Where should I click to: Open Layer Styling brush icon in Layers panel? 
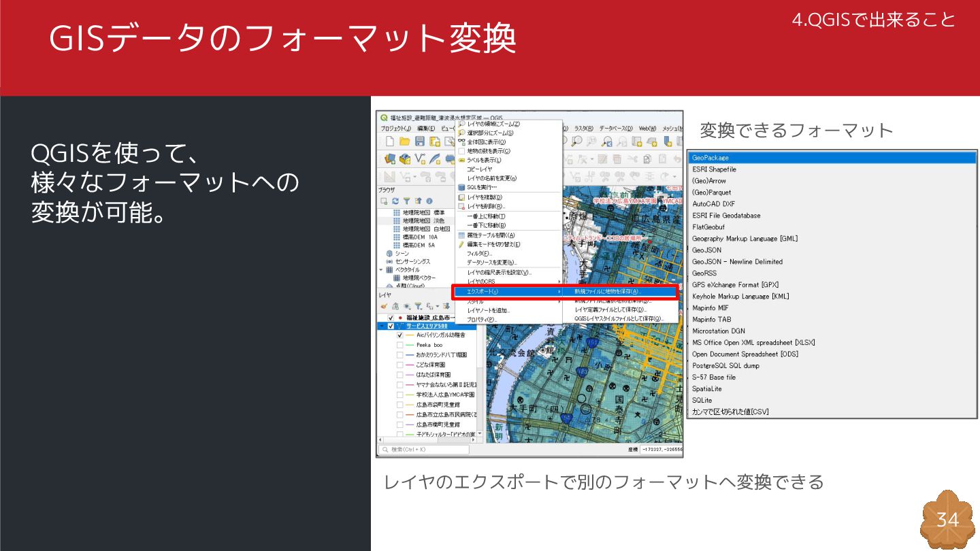pyautogui.click(x=384, y=306)
